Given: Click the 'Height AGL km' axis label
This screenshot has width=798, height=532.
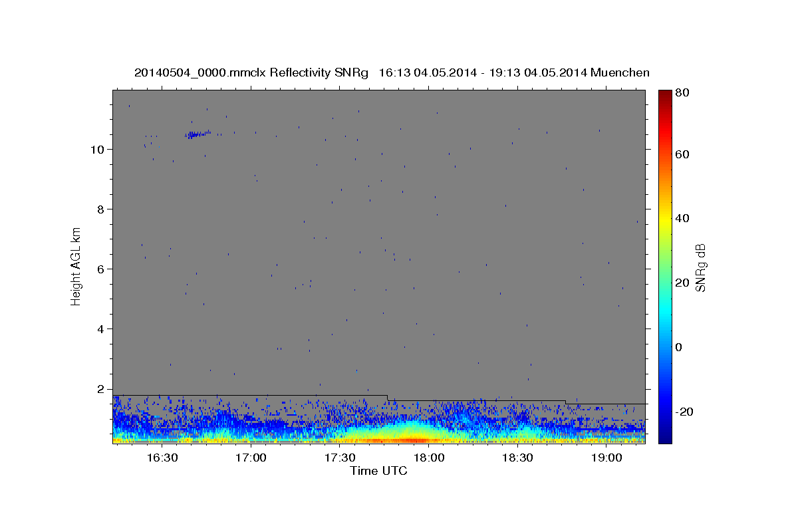Looking at the screenshot, I should click(76, 266).
